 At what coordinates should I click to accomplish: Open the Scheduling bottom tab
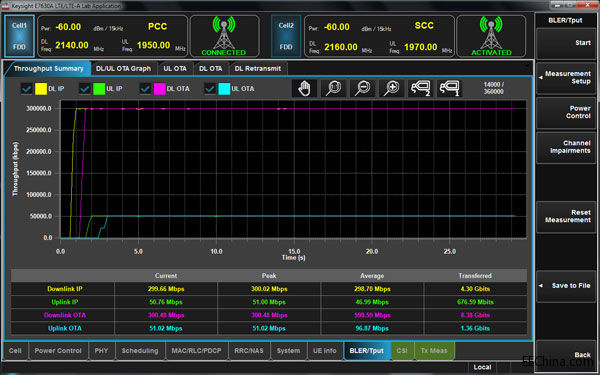click(140, 351)
